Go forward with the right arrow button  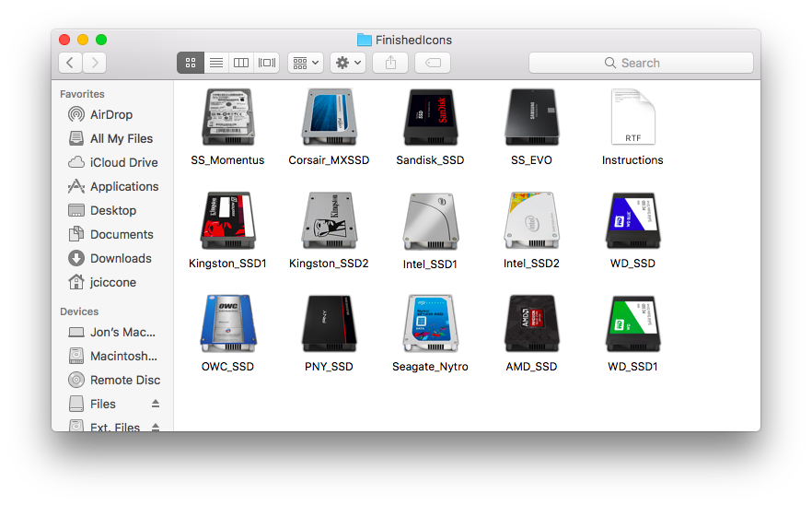[95, 63]
